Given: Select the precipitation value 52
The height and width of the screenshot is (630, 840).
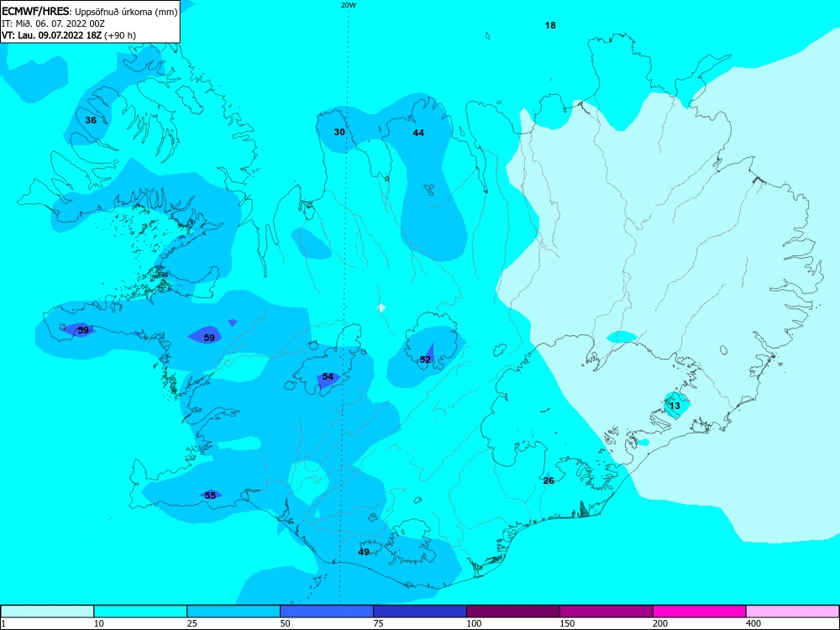Looking at the screenshot, I should coord(425,360).
